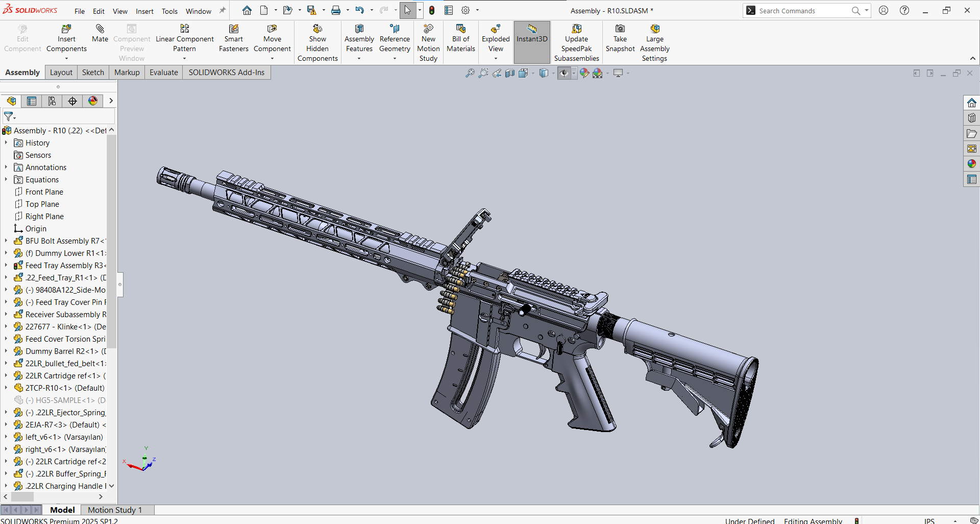Viewport: 980px width, 524px height.
Task: Open the ConfigurationManager tab
Action: [52, 101]
